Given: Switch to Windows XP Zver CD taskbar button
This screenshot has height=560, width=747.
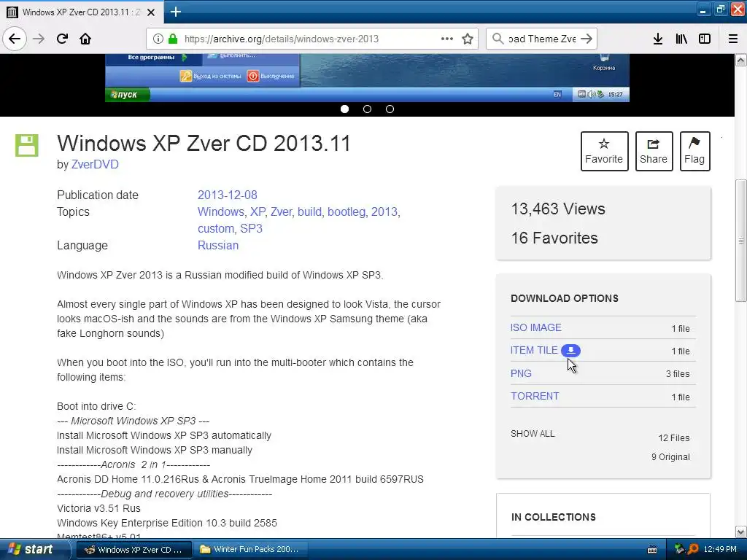Looking at the screenshot, I should point(134,550).
